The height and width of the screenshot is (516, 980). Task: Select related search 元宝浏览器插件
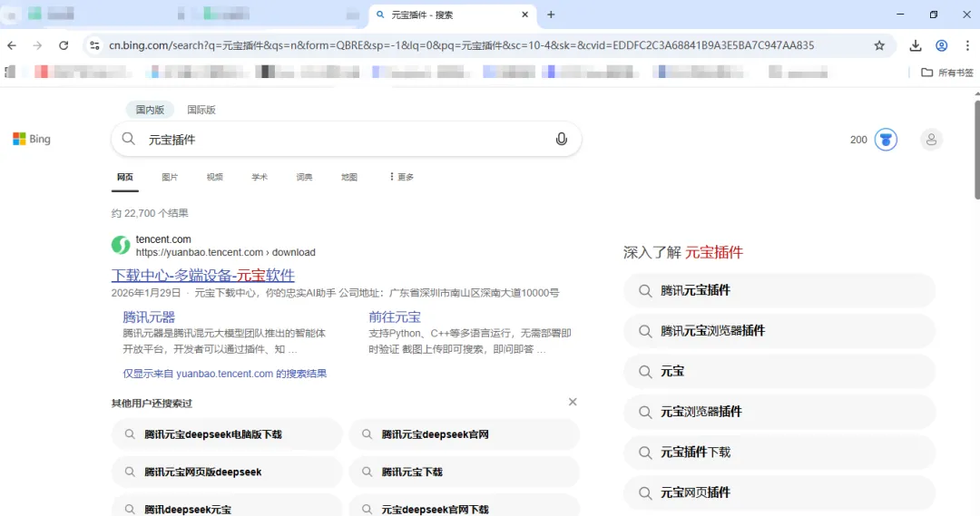pyautogui.click(x=779, y=412)
